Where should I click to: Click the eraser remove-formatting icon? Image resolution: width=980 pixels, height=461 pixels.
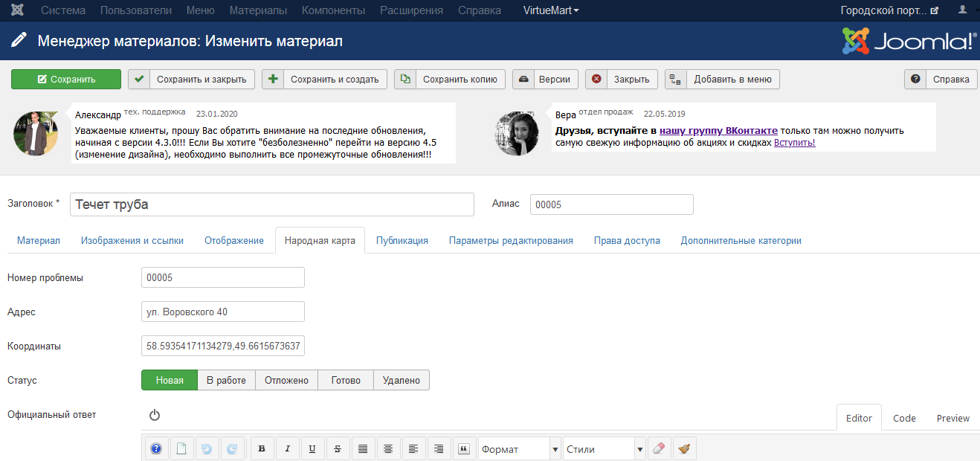point(660,449)
